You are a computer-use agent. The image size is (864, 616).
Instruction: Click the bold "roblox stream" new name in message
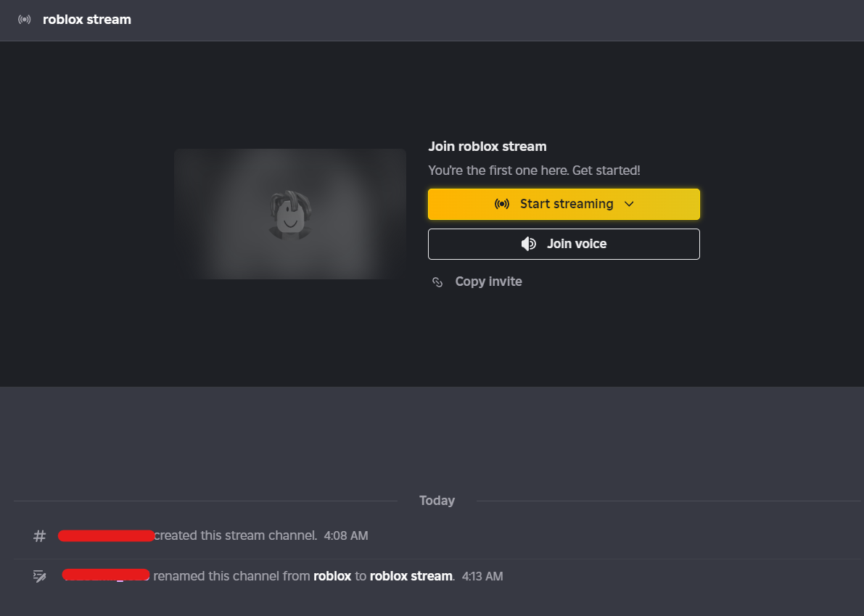click(x=411, y=576)
